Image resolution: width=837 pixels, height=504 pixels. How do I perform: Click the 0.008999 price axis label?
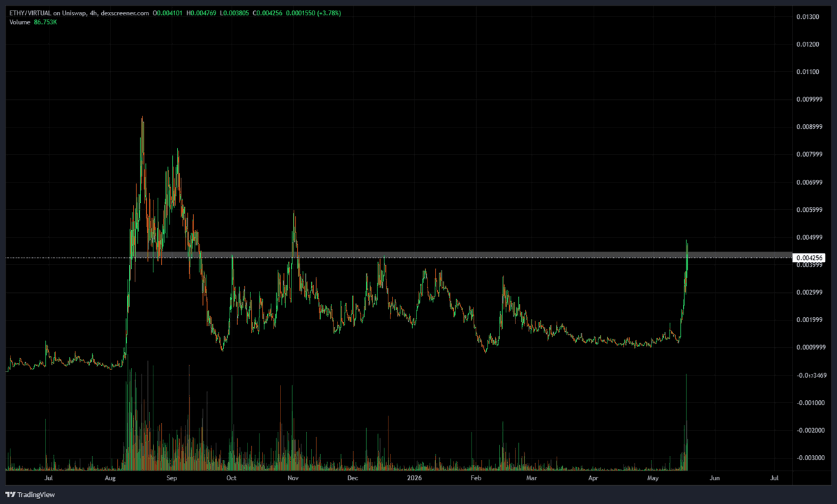click(x=810, y=127)
